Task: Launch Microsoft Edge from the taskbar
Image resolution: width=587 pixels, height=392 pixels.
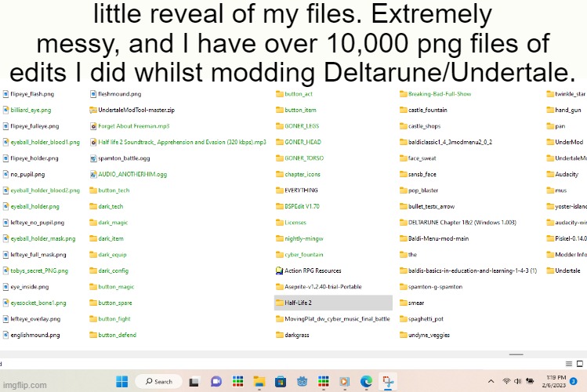Action: (x=366, y=382)
